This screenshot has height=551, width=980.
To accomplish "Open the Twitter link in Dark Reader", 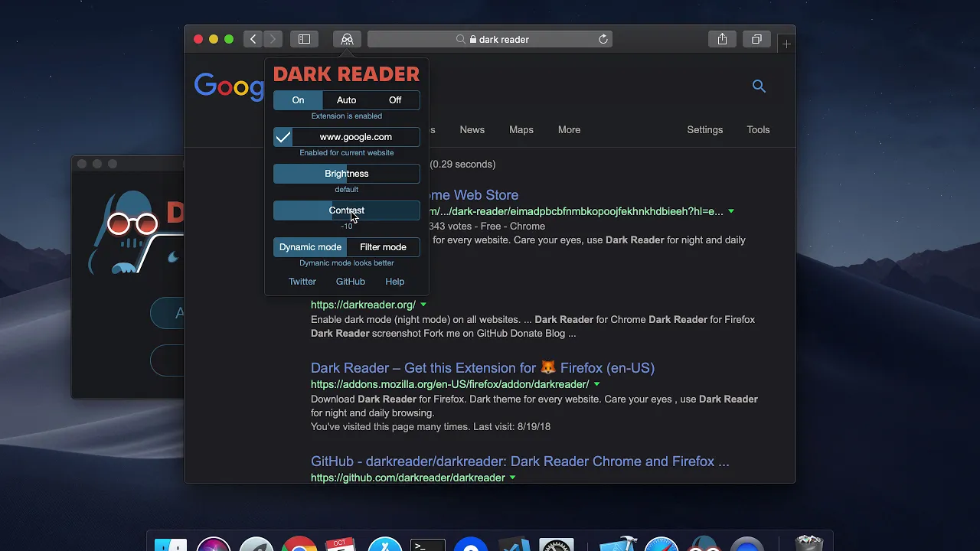I will (302, 282).
